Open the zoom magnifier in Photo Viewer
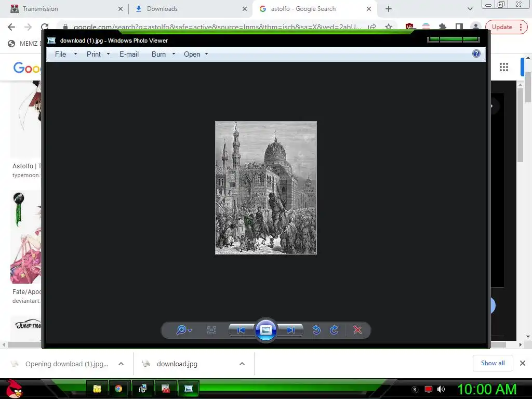Screen dimensions: 532x399 [x=181, y=330]
